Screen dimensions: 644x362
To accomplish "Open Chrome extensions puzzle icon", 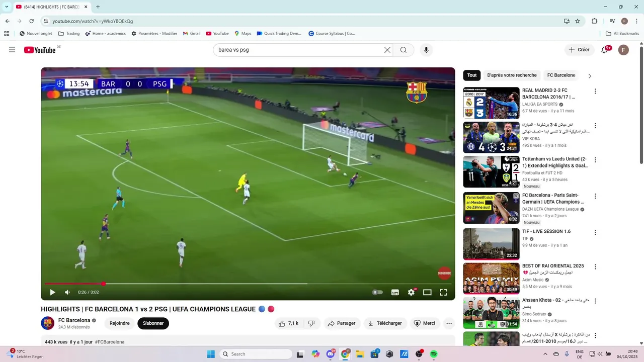I will (595, 21).
